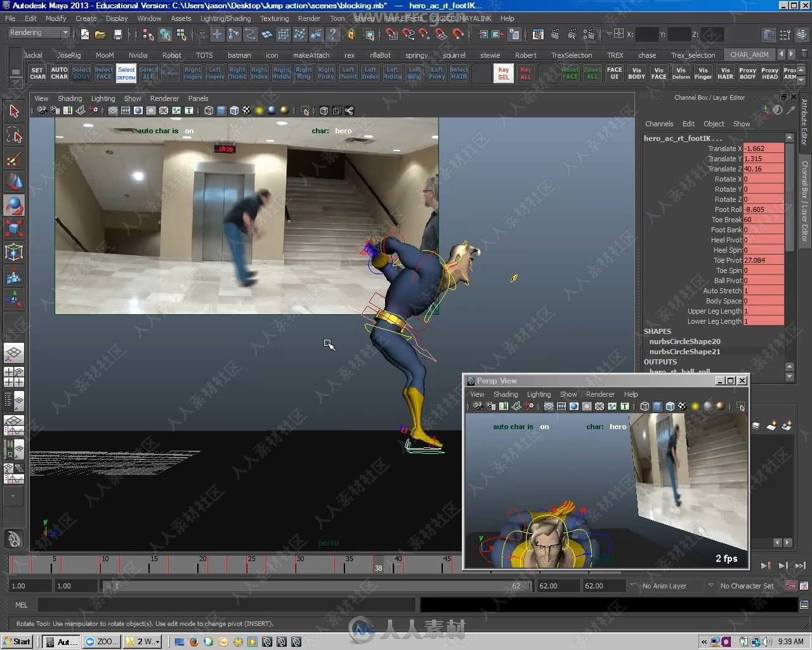812x650 pixels.
Task: Click Save Scene disk icon
Action: pos(117,34)
